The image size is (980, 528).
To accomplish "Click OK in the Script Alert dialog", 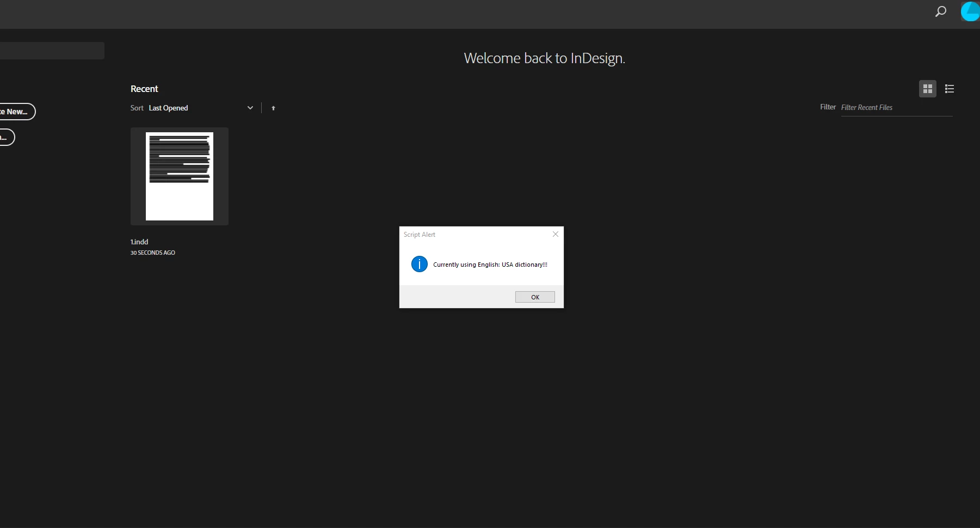I will tap(535, 297).
